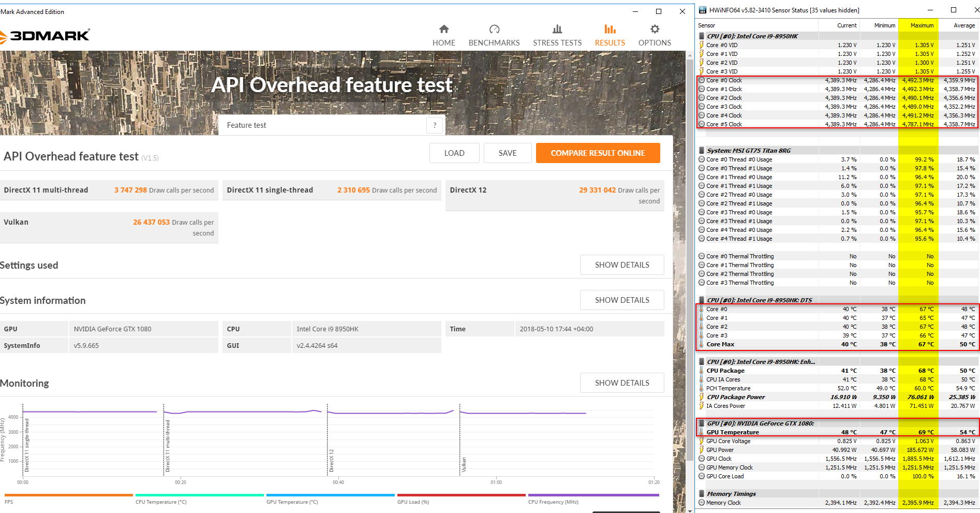
Task: Select the RESULTS tab
Action: click(610, 36)
